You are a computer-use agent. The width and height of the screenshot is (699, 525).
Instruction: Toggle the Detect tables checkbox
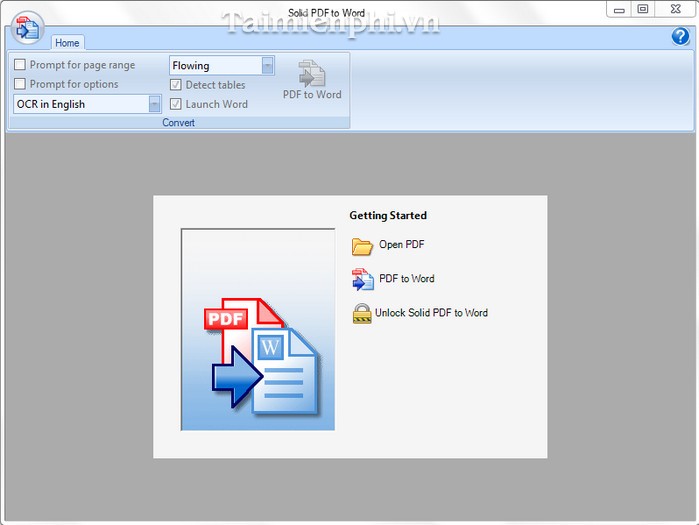[x=176, y=85]
